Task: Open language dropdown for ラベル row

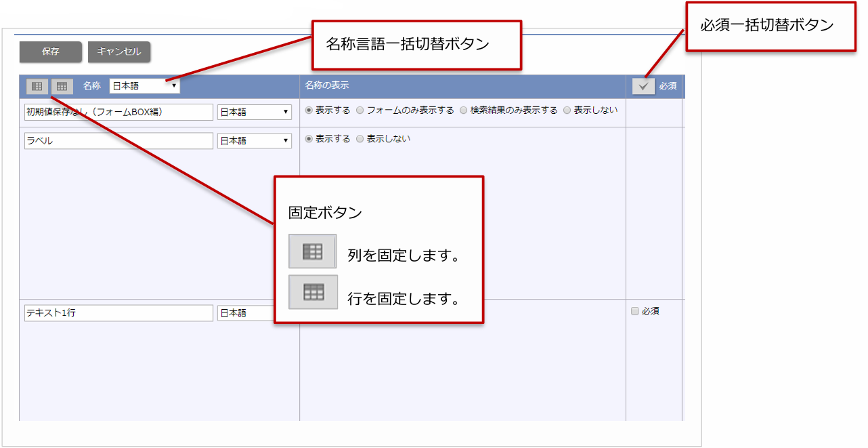Action: [255, 140]
